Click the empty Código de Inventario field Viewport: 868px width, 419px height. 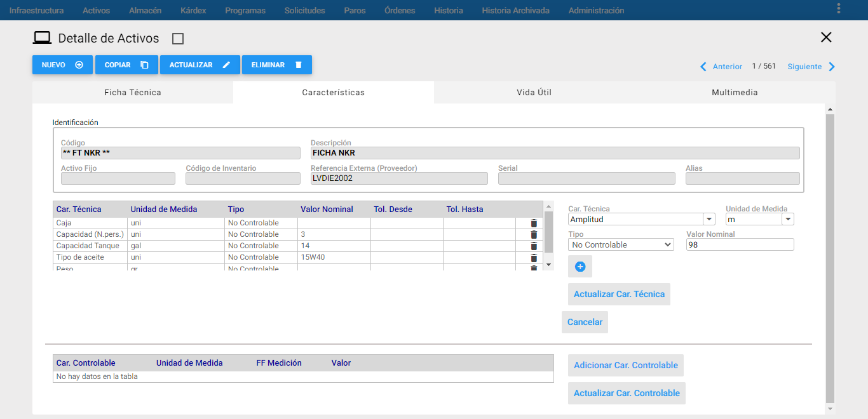pyautogui.click(x=243, y=178)
